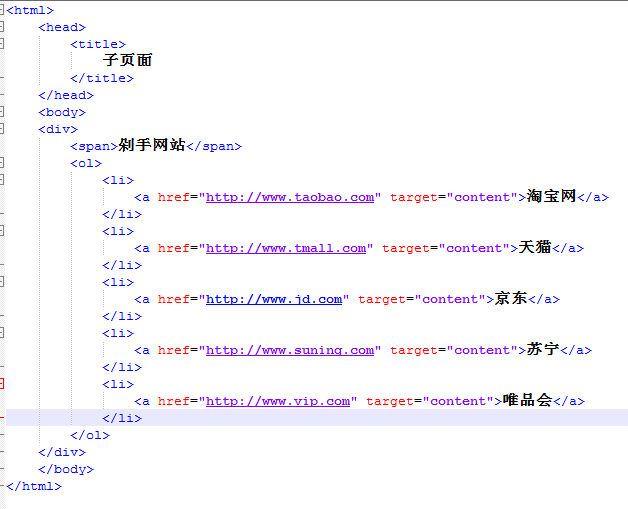Click the anchor text 京东
Screen dimensions: 628x509
511,298
